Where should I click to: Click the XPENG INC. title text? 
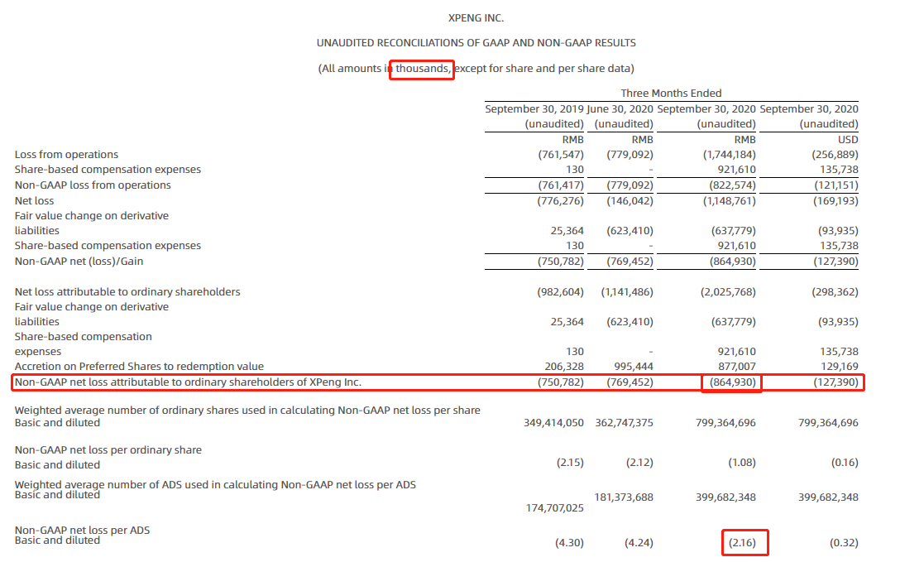point(476,18)
